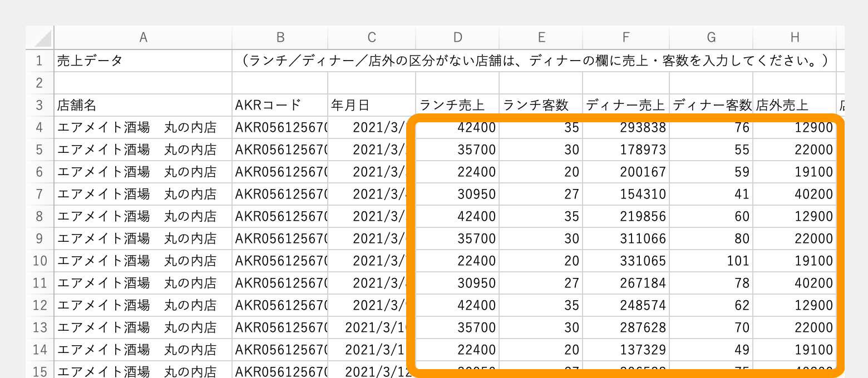Select row 3 header
The height and width of the screenshot is (378, 868).
[40, 105]
